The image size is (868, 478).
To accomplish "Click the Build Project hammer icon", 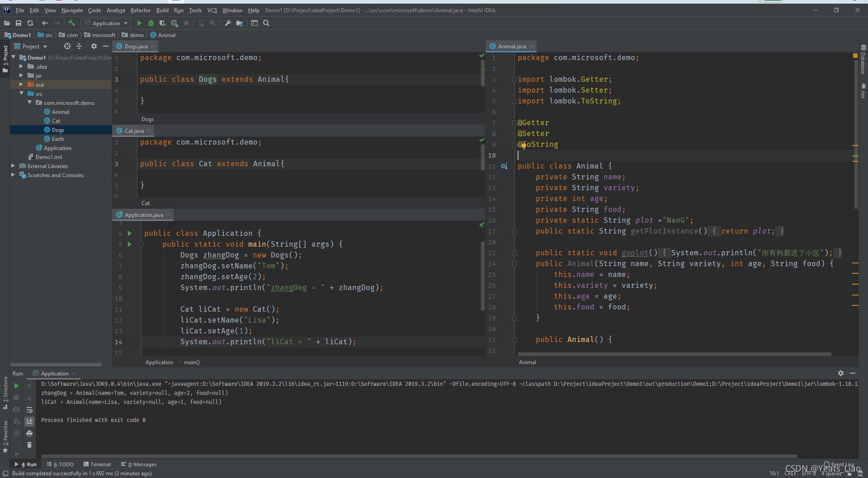I will (71, 23).
